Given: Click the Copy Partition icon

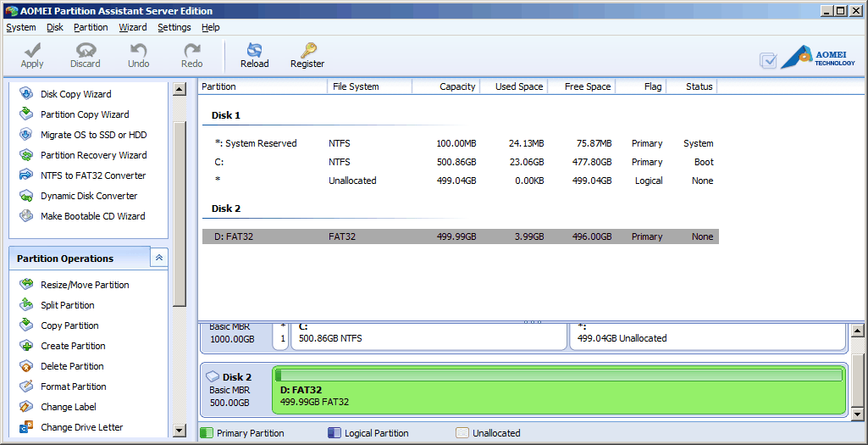Looking at the screenshot, I should coord(26,325).
